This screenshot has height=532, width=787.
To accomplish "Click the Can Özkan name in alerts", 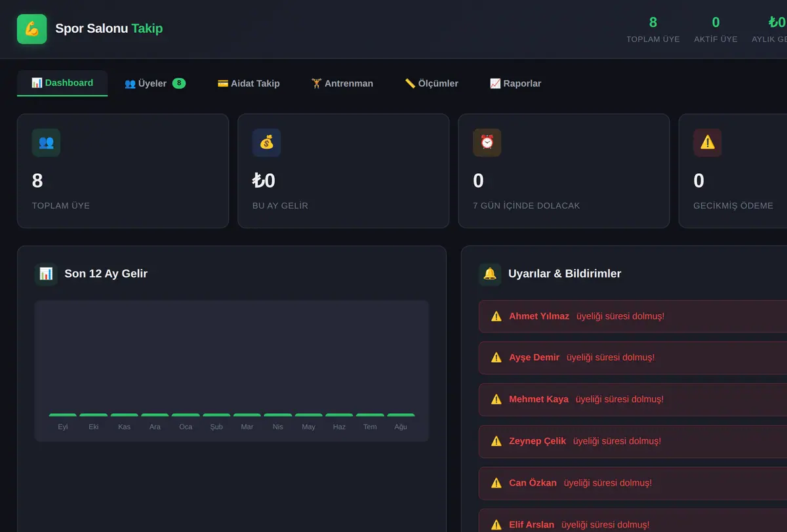I will pos(533,483).
